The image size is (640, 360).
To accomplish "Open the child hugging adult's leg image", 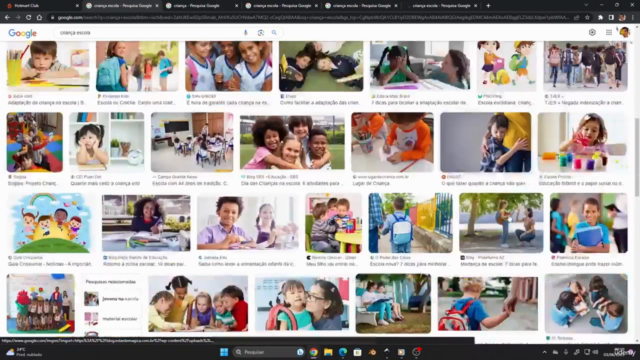I will tap(486, 142).
